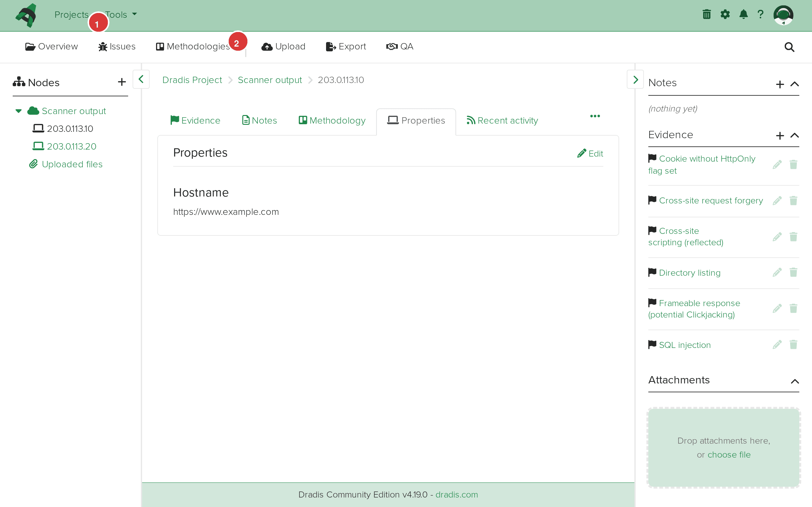The image size is (812, 507).
Task: Open the trash bin icon in header
Action: (x=706, y=15)
